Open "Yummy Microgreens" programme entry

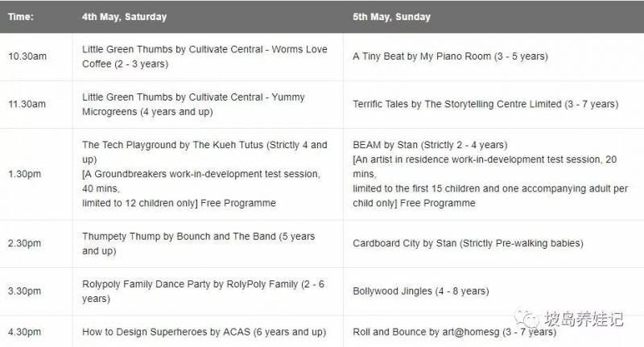(193, 104)
